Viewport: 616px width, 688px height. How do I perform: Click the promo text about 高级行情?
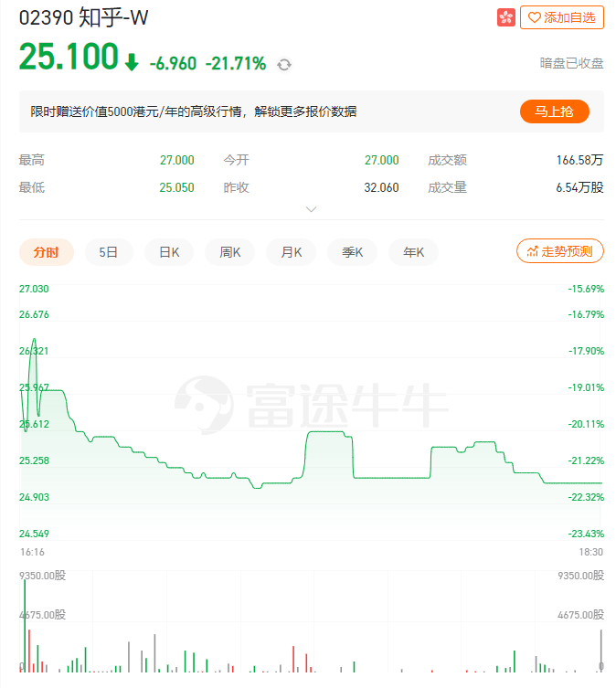click(193, 111)
